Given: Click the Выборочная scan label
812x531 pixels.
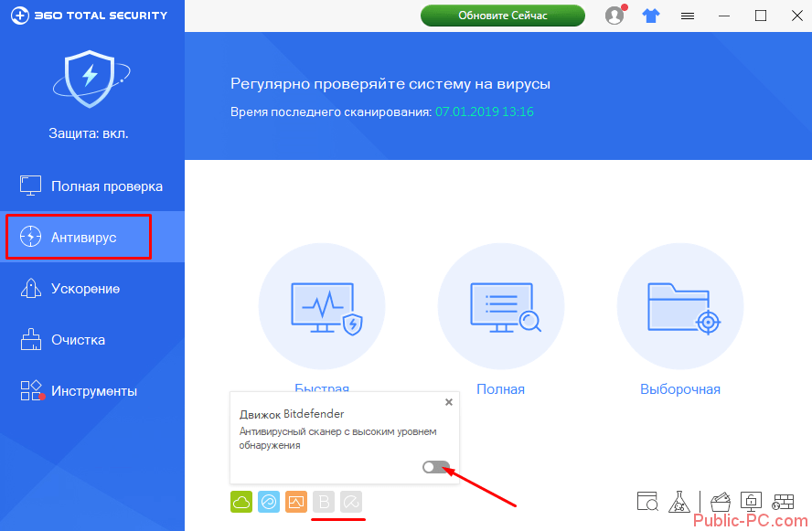Looking at the screenshot, I should [680, 389].
